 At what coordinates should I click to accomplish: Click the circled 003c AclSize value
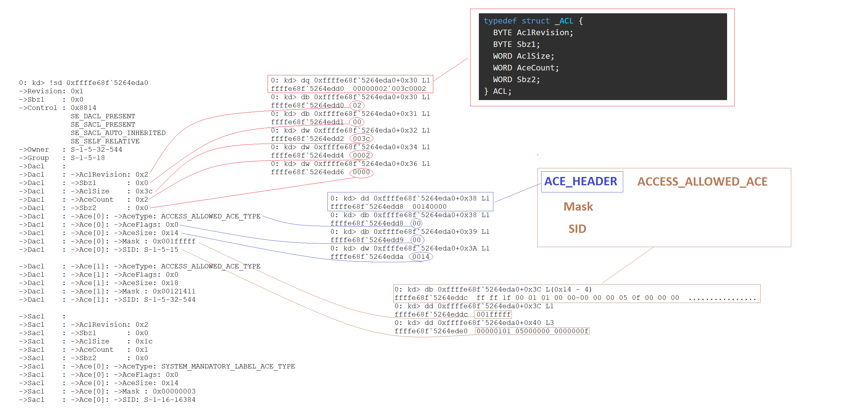coord(361,139)
